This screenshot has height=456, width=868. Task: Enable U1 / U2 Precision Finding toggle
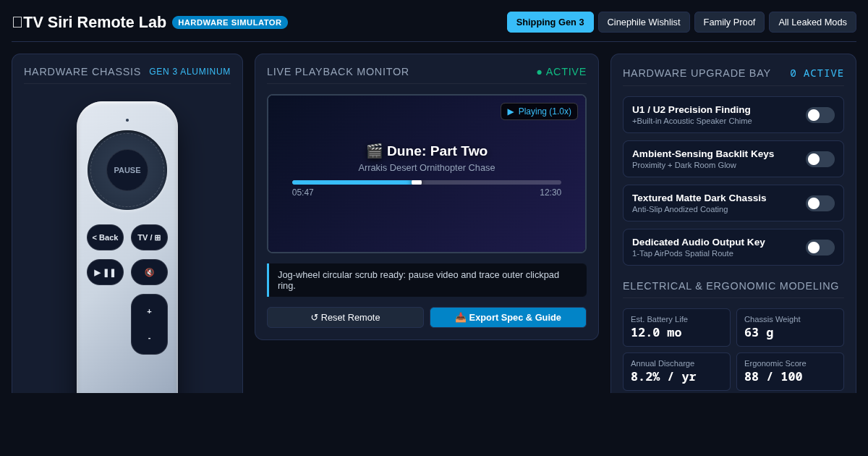[x=820, y=115]
